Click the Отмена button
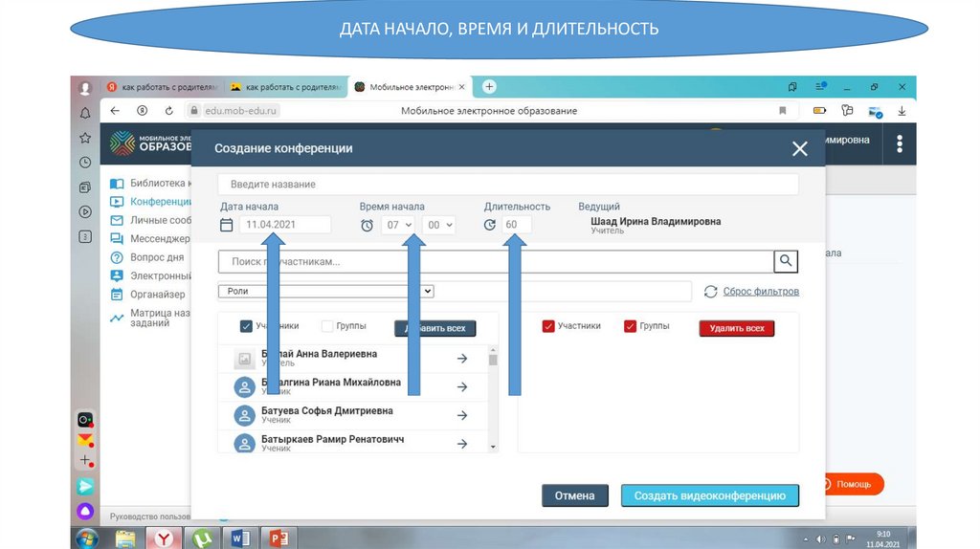 point(574,495)
